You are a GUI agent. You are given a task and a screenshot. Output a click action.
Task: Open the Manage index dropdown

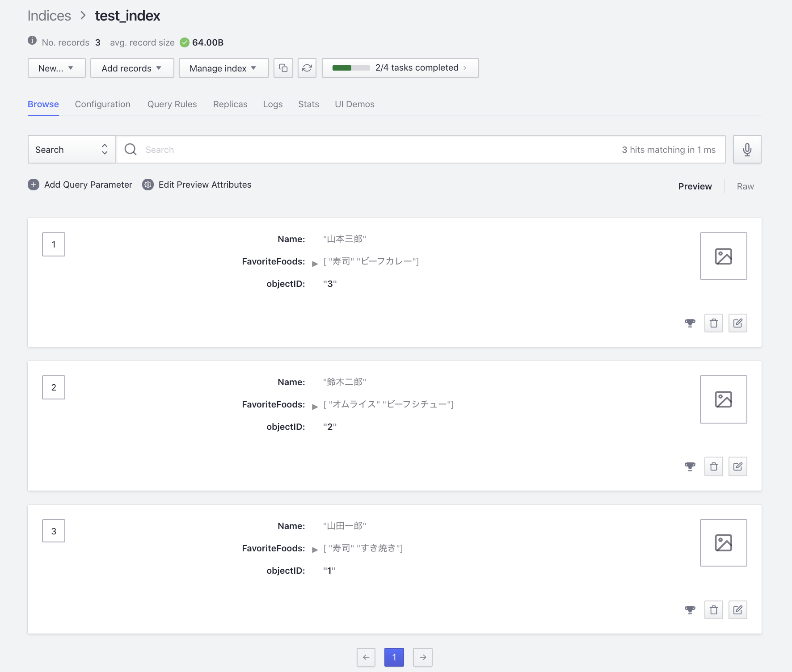click(223, 68)
